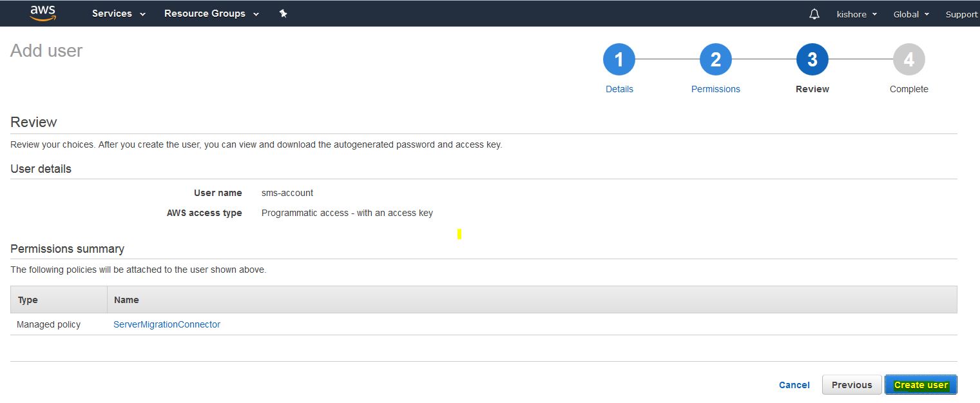Open the kishore account dropdown
This screenshot has width=980, height=403.
856,14
